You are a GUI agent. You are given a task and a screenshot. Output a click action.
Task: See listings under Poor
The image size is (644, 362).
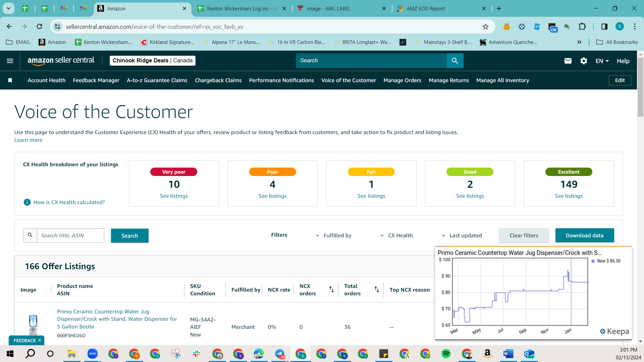tap(272, 196)
